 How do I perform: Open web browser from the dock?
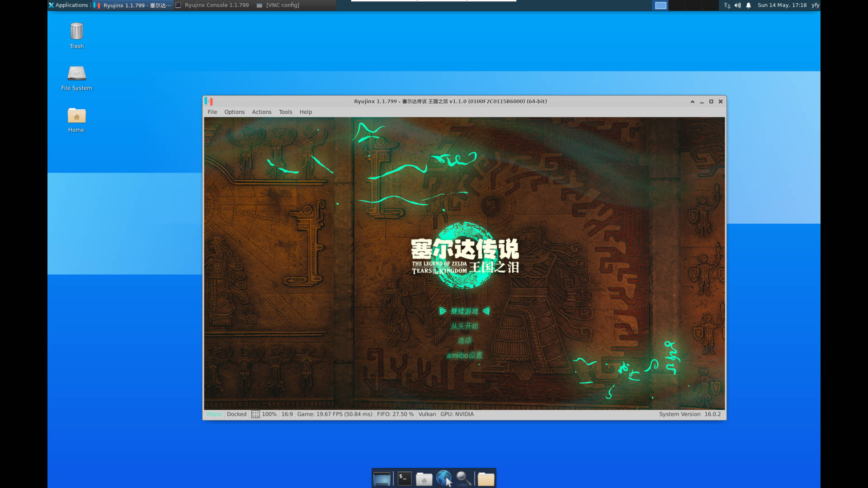point(443,479)
